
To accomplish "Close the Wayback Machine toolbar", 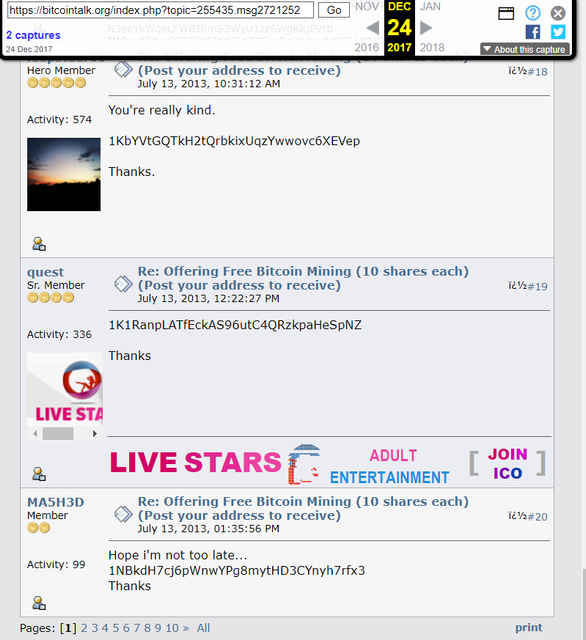I will tap(558, 13).
